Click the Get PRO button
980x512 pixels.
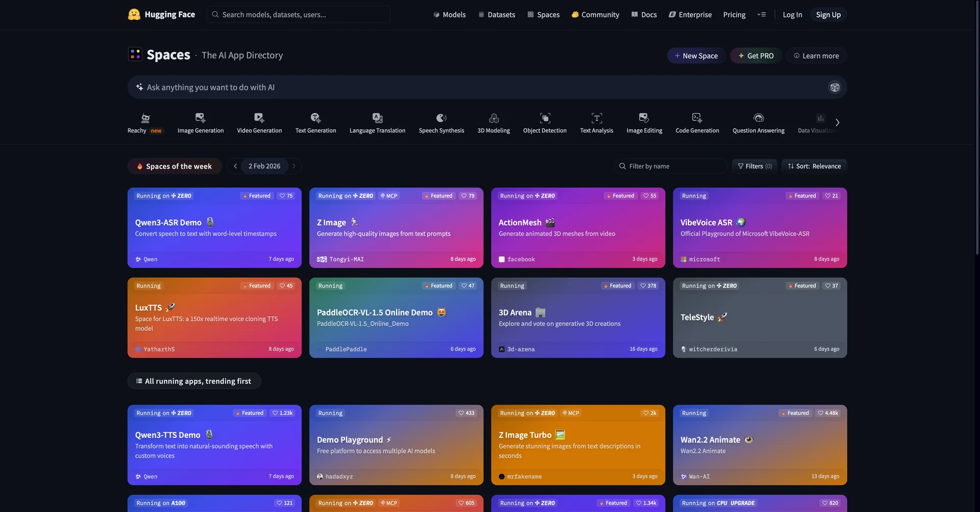(756, 56)
